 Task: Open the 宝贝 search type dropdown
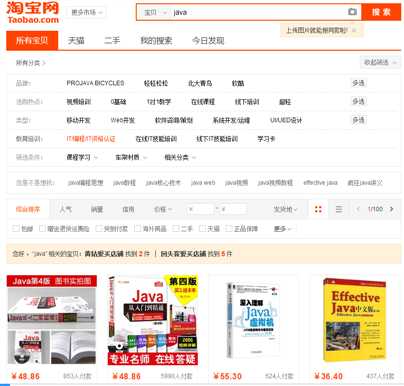coord(155,12)
